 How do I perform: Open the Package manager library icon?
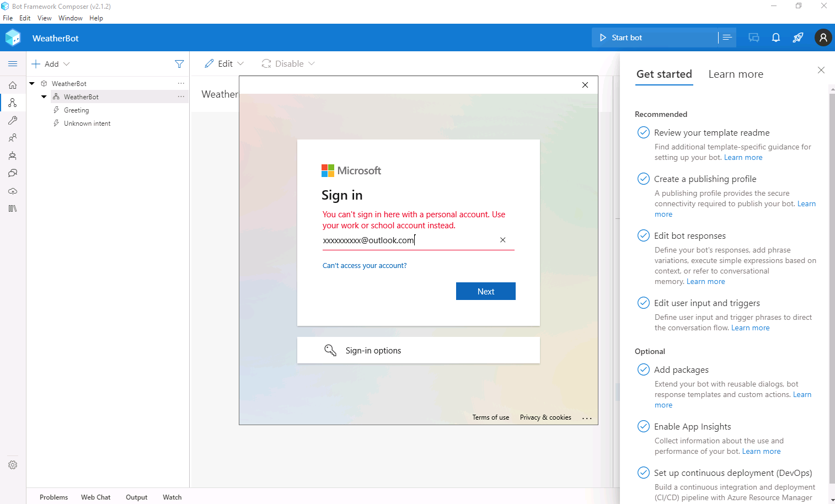click(13, 208)
